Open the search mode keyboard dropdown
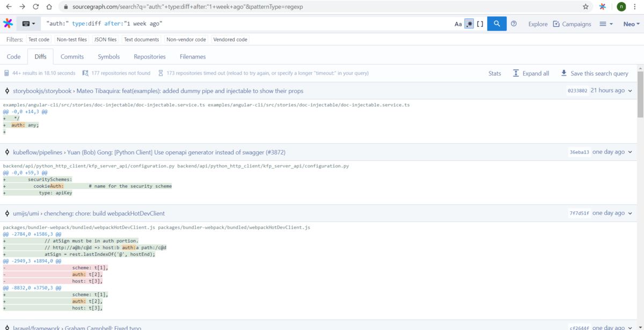 29,24
